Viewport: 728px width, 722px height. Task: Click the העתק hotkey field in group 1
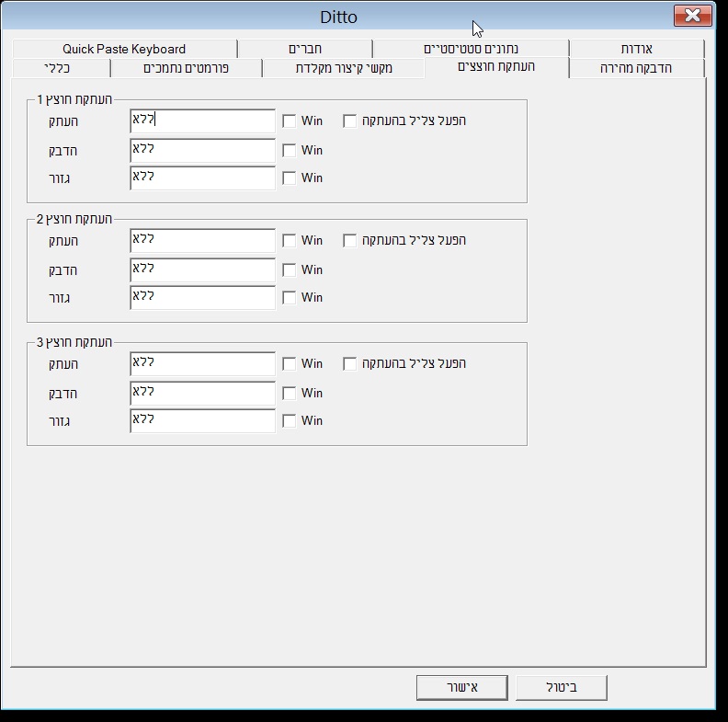pos(203,120)
